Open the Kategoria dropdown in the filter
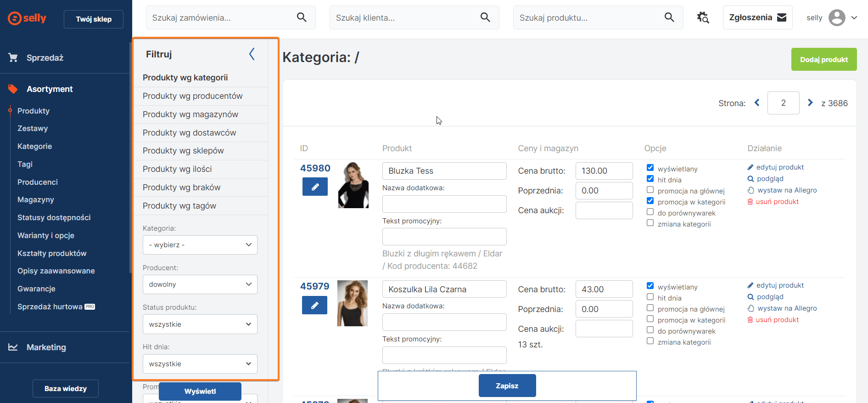This screenshot has width=868, height=403. (200, 245)
